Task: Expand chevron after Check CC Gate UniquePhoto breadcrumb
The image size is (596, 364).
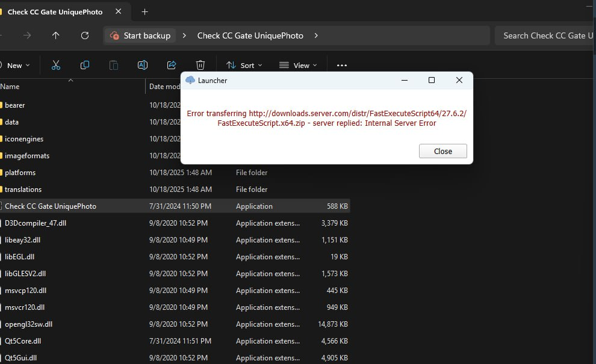Action: pyautogui.click(x=316, y=35)
